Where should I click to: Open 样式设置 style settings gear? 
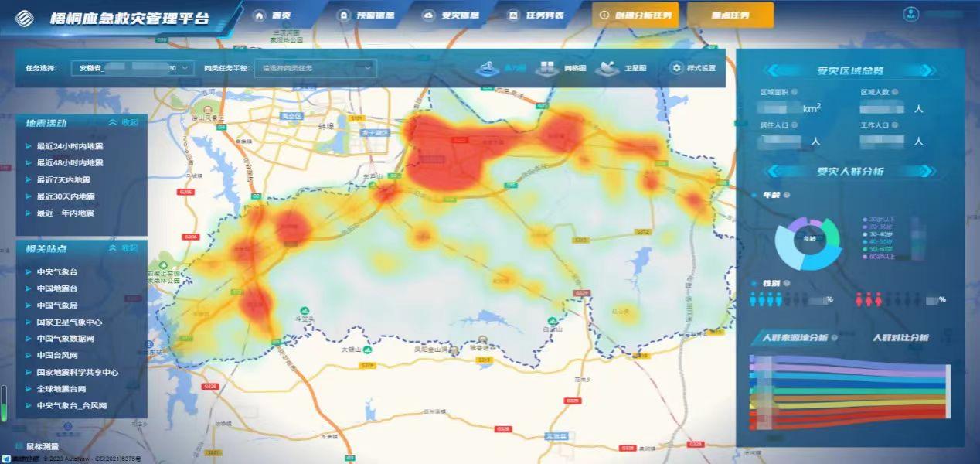click(676, 69)
